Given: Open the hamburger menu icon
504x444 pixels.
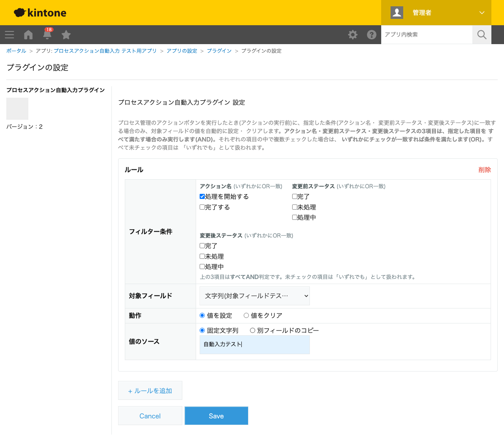Looking at the screenshot, I should 9,35.
